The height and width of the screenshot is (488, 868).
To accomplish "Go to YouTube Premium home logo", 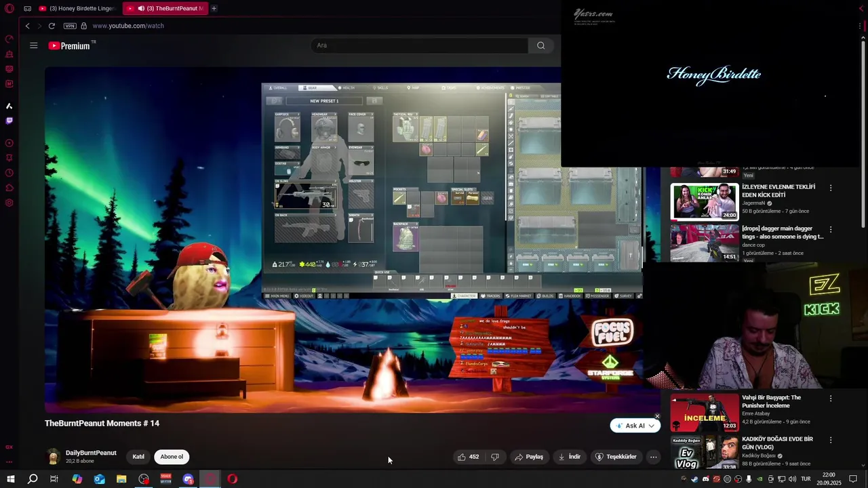I will [69, 45].
